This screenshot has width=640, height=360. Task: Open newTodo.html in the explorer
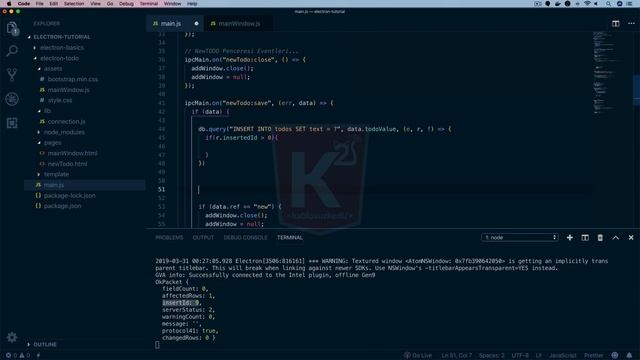click(x=67, y=164)
